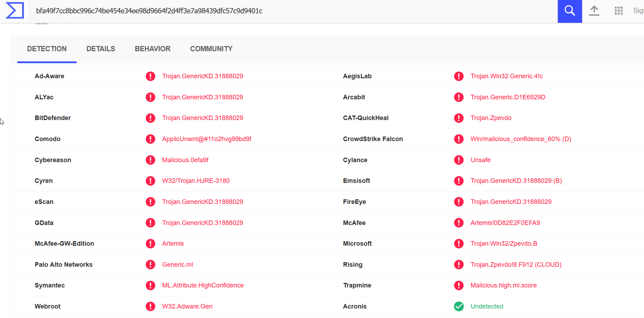Select the W32/Trojan.HJRE-3180 result
The width and height of the screenshot is (644, 318).
click(x=196, y=181)
